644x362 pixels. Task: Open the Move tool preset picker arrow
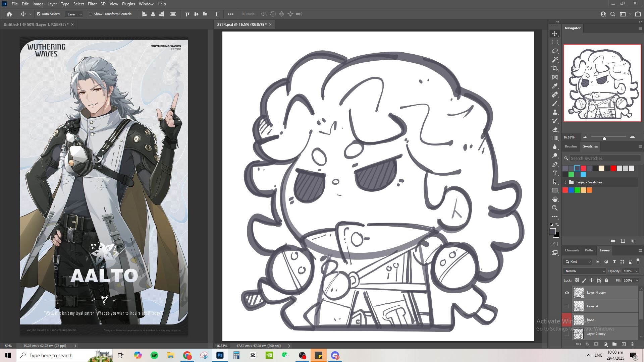coord(30,14)
